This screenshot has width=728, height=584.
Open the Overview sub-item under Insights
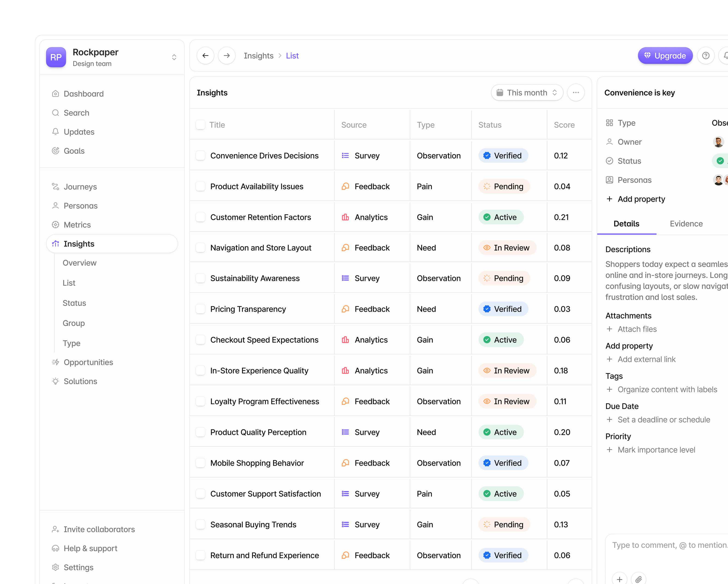pyautogui.click(x=79, y=263)
